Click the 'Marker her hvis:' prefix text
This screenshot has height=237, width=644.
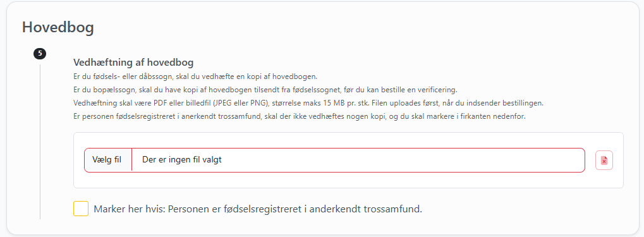(x=129, y=209)
